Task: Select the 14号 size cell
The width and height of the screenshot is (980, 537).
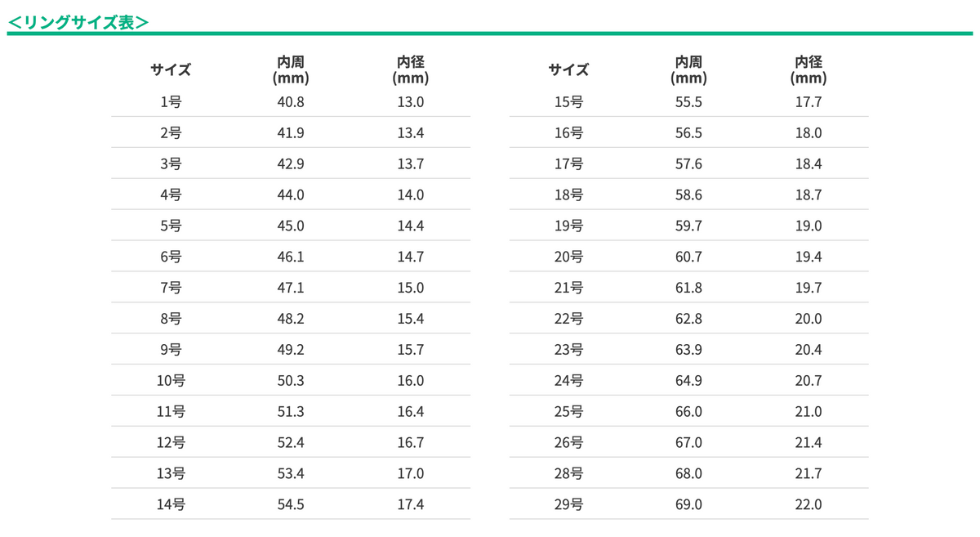Action: coord(171,504)
